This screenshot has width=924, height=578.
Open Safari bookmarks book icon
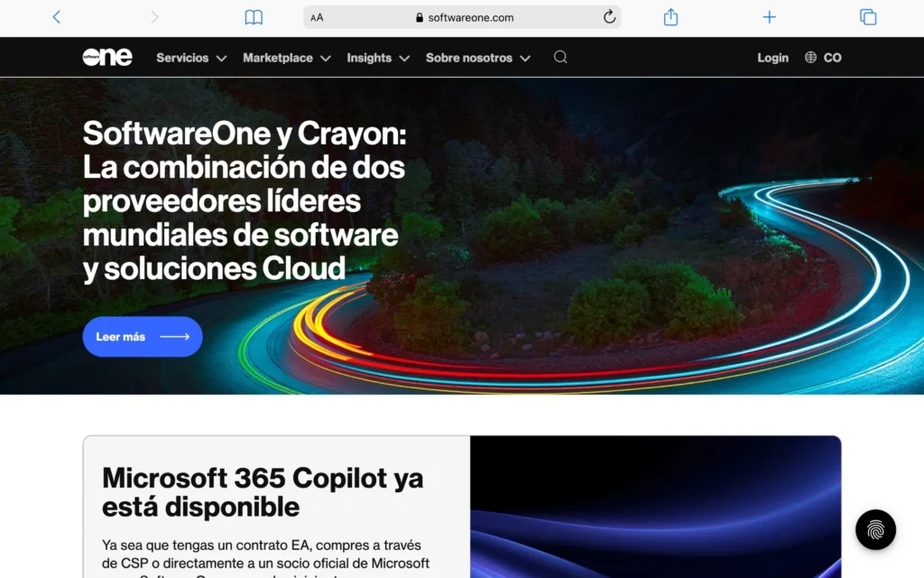pos(254,17)
